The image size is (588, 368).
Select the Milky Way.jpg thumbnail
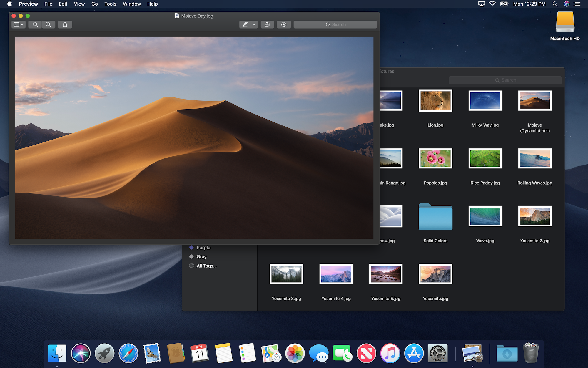pyautogui.click(x=485, y=101)
